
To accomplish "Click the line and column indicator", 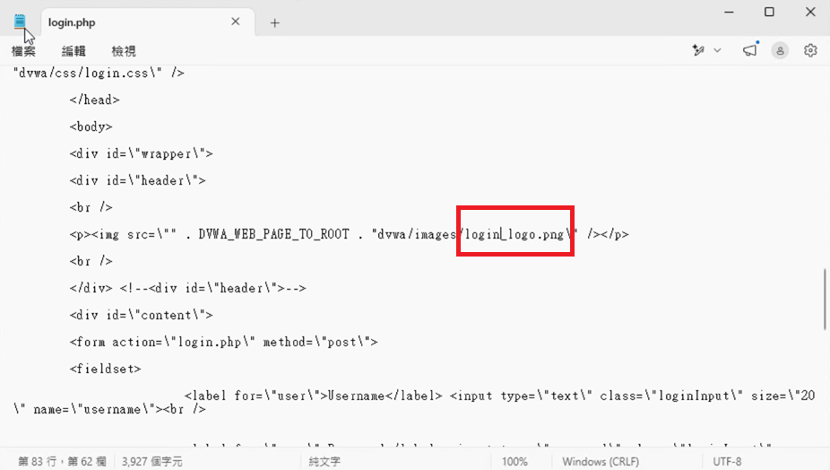I will click(x=62, y=462).
